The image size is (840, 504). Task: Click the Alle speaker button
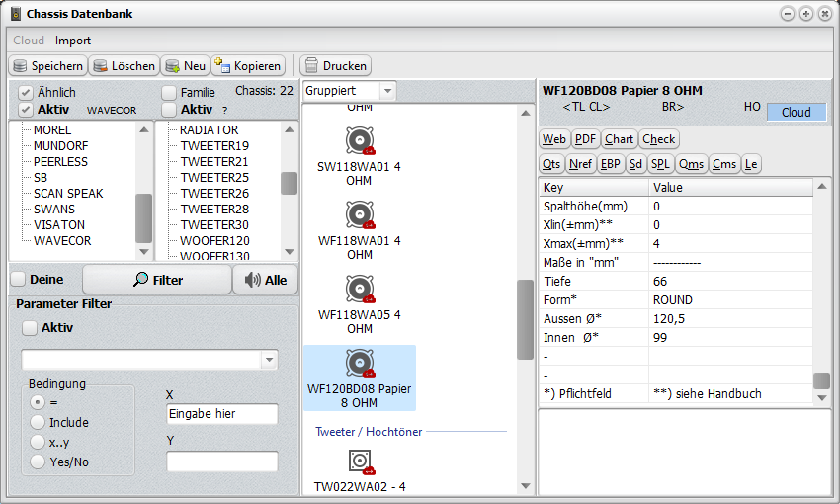pos(265,280)
